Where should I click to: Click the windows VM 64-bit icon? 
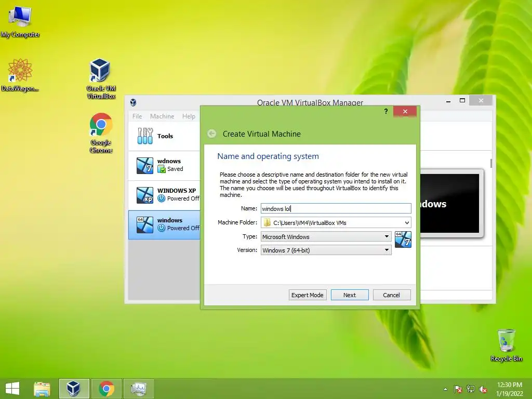[145, 224]
